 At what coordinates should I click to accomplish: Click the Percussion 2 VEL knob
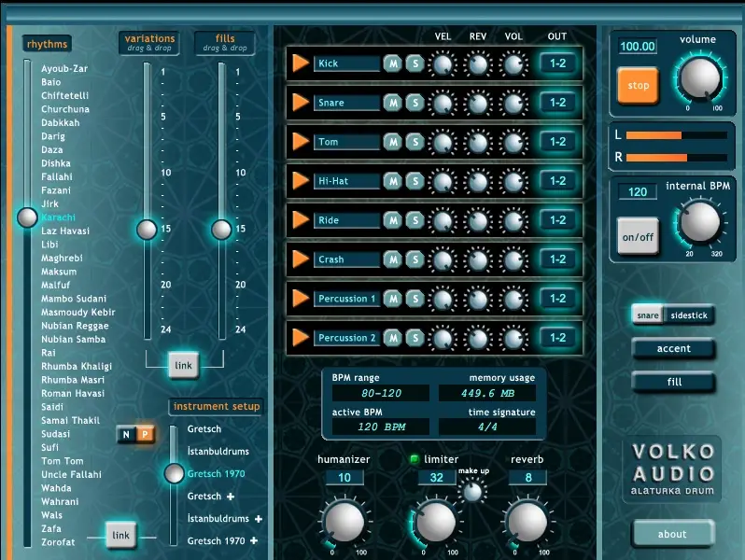[x=443, y=339]
